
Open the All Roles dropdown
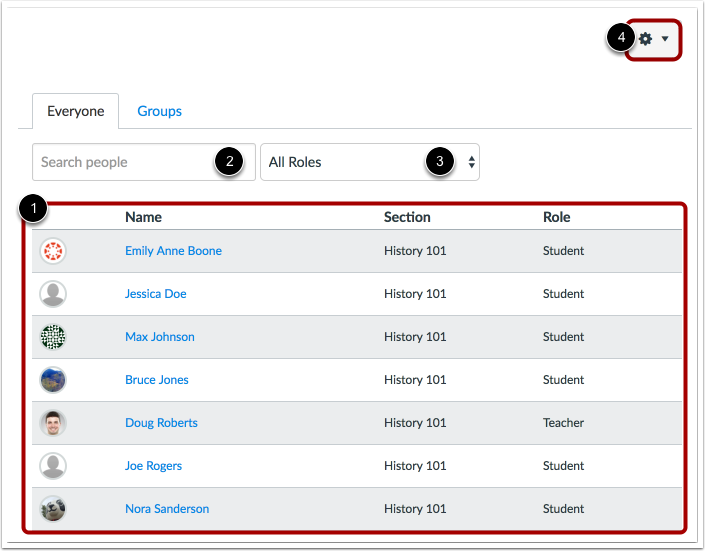click(x=370, y=162)
